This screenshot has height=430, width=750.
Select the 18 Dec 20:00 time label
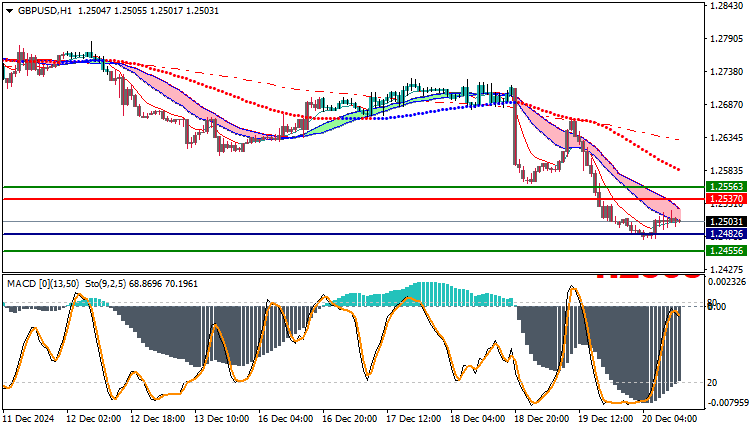click(x=542, y=419)
